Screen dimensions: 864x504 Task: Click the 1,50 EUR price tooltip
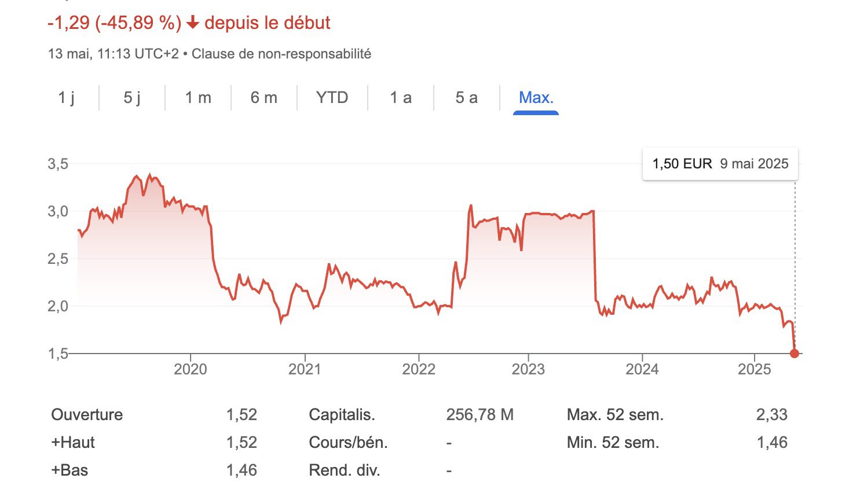click(720, 164)
